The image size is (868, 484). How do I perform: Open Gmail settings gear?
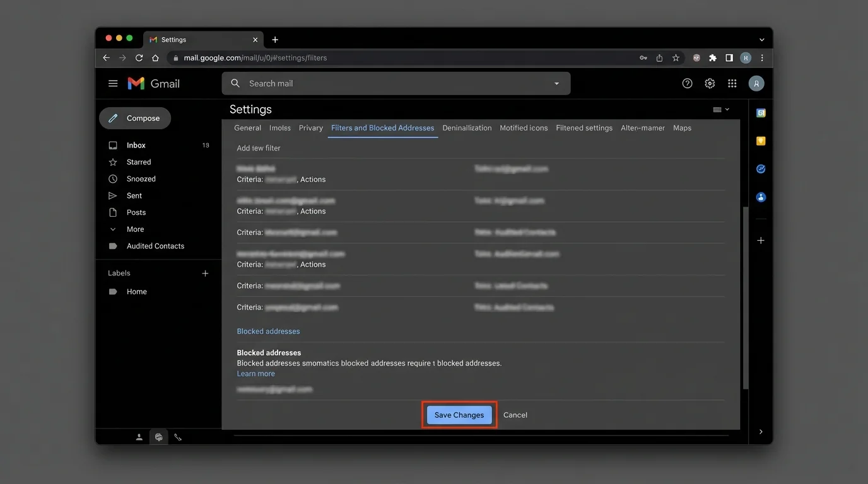[x=709, y=83]
